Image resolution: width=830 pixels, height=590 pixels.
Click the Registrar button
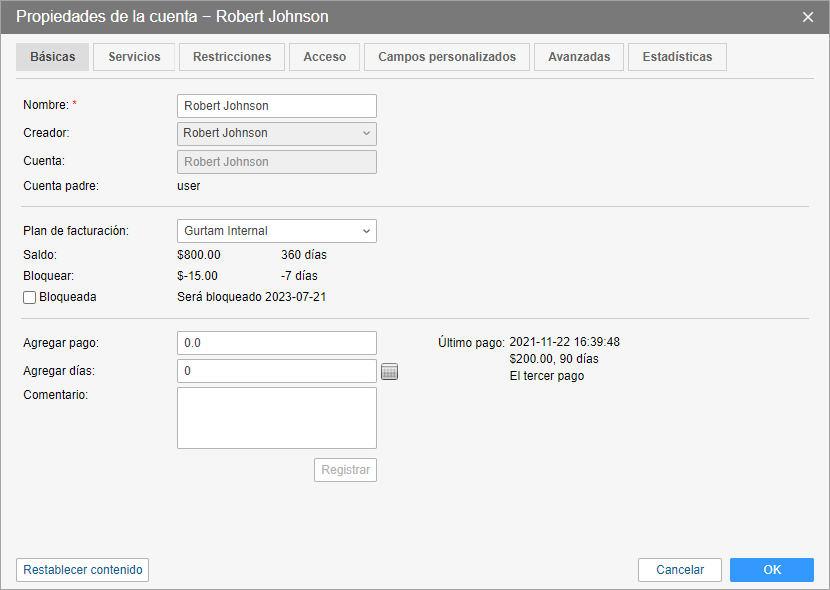345,470
